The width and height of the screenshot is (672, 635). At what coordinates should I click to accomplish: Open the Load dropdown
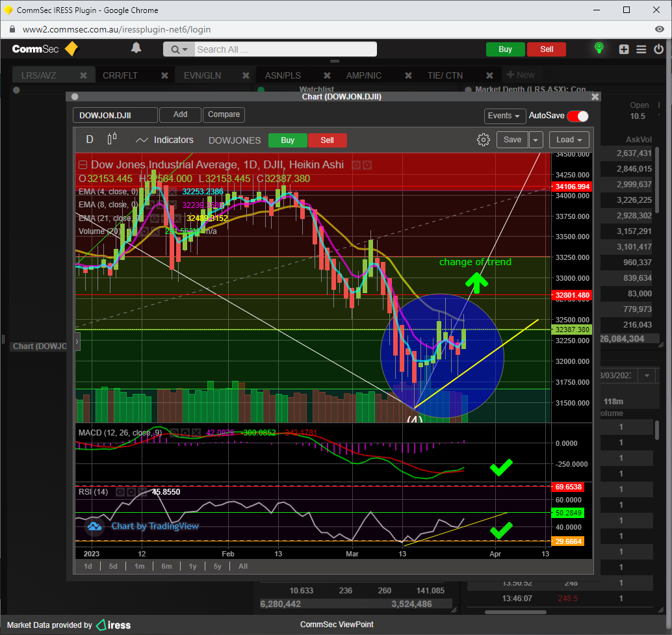pyautogui.click(x=569, y=140)
